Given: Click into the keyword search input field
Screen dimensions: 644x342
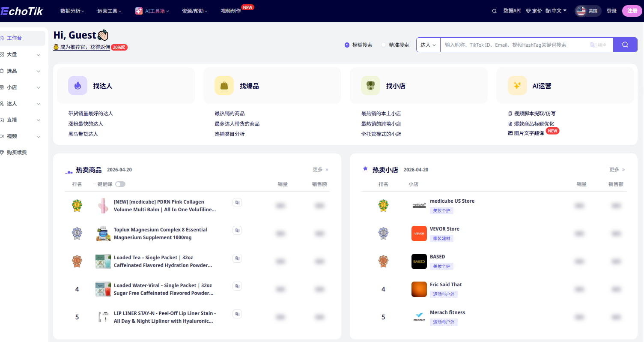Looking at the screenshot, I should click(514, 45).
